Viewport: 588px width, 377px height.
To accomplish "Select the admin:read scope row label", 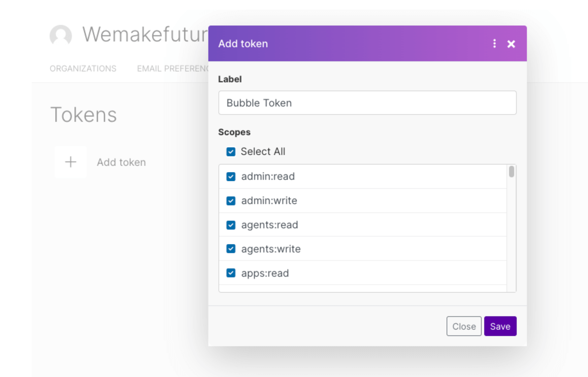I will tap(268, 177).
